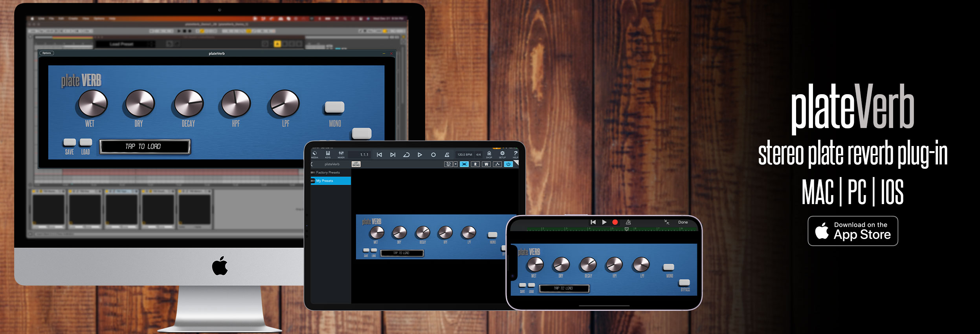
Task: Click the 120.0 BPM tempo field
Action: click(464, 155)
